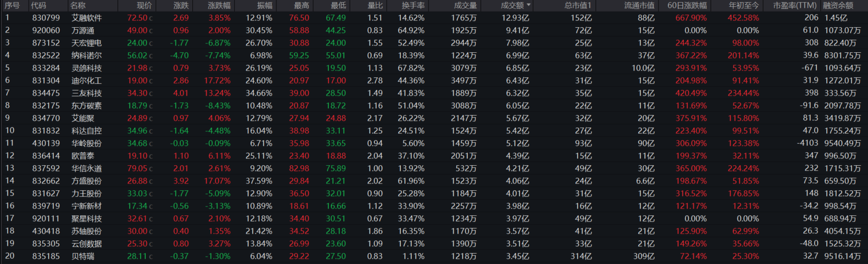Click the sort arrow on 成交额 column
This screenshot has height=264, width=868.
(x=529, y=5)
